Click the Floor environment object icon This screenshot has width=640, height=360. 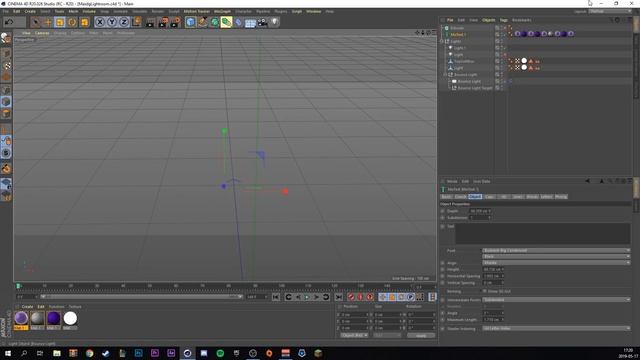click(x=250, y=22)
